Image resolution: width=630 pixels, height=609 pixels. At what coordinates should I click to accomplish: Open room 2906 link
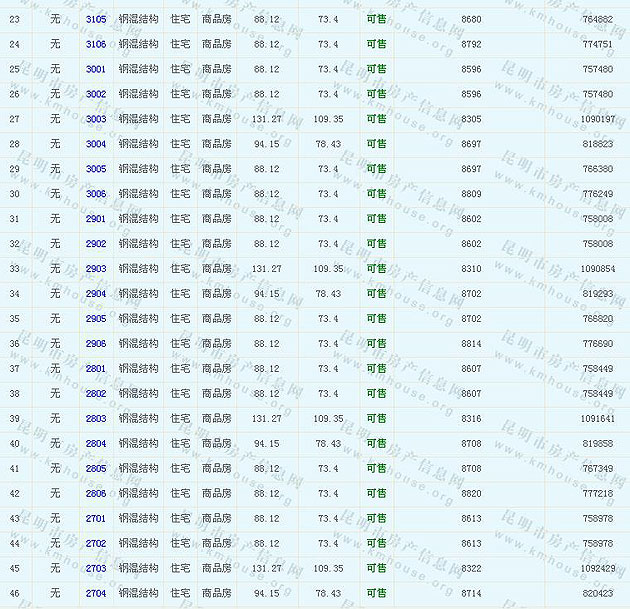96,344
